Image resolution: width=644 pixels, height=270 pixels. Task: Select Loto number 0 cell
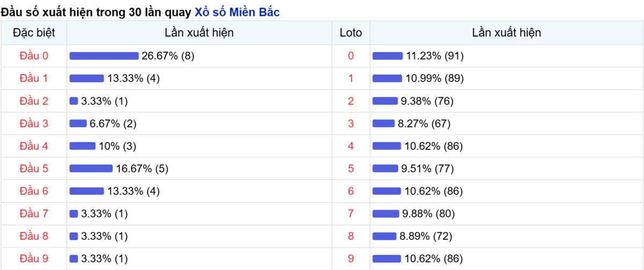pos(351,56)
